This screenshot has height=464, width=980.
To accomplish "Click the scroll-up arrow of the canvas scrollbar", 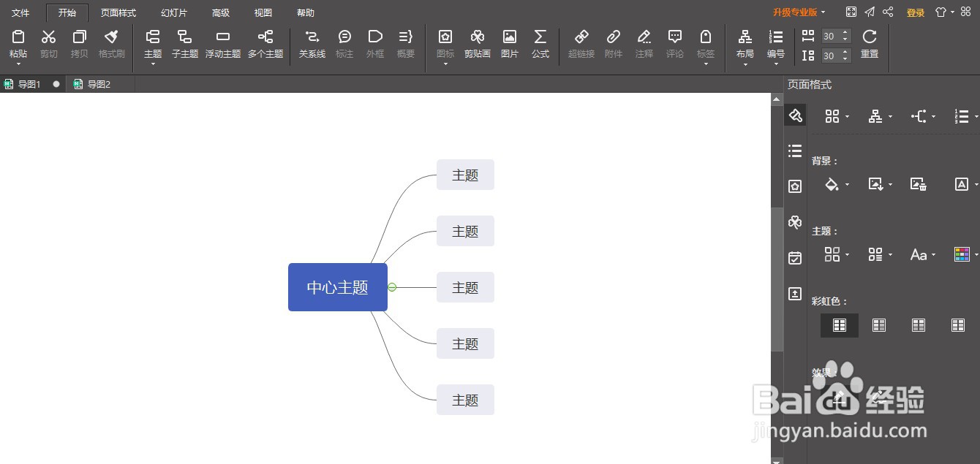I will 777,99.
